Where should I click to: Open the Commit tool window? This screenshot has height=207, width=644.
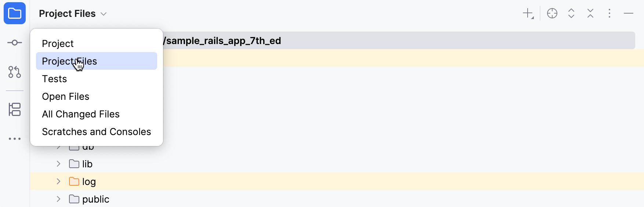pos(15,43)
